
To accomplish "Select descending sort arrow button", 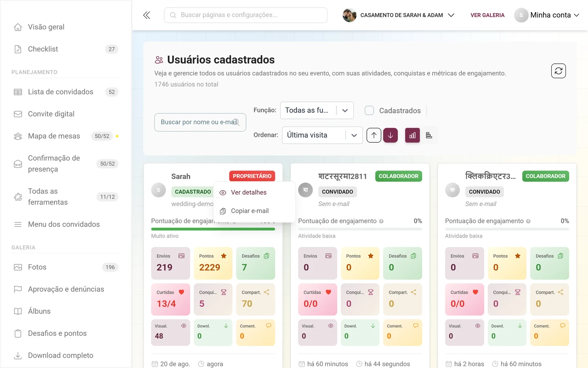I will [x=390, y=135].
